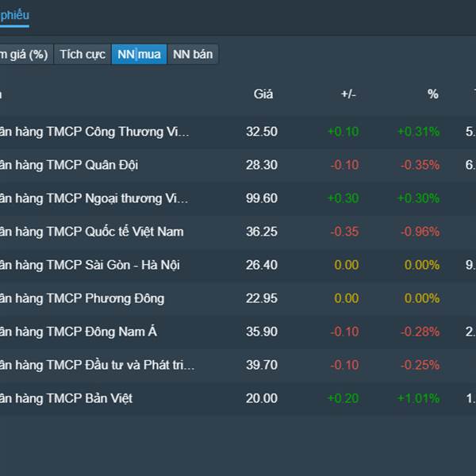Open Ngân hàng TMCP Phương Đông row
The image size is (476, 476).
[238, 298]
